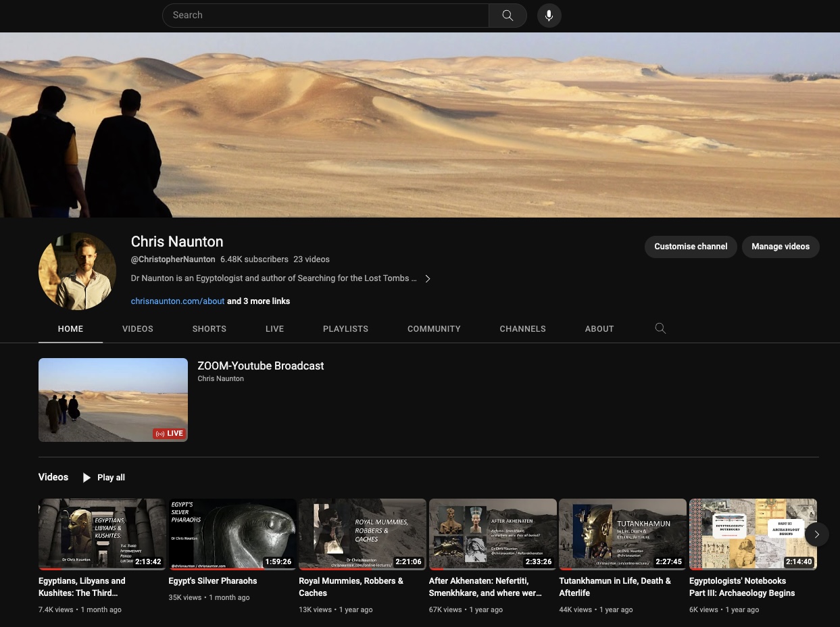Expand the channel description chevron

click(x=428, y=278)
